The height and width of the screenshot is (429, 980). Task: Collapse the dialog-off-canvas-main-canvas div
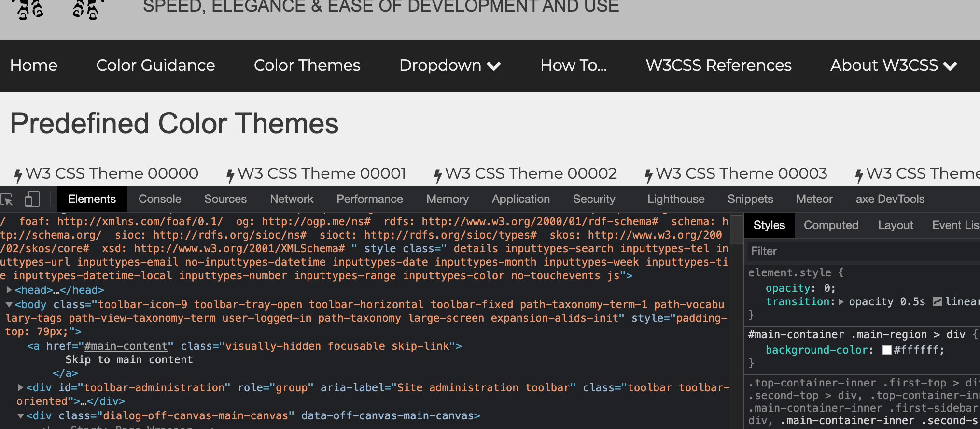pos(20,415)
